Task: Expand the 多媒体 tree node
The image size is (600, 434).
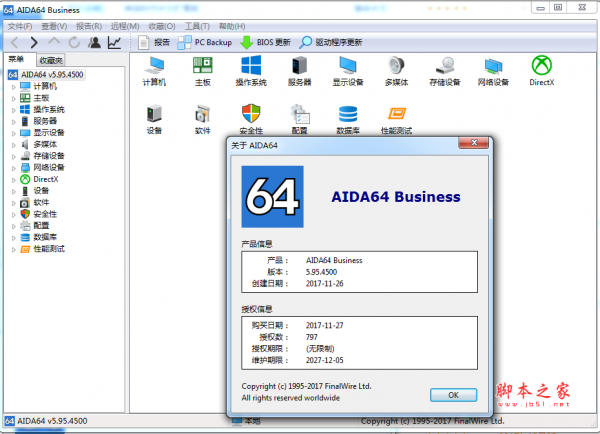Action: [13, 145]
